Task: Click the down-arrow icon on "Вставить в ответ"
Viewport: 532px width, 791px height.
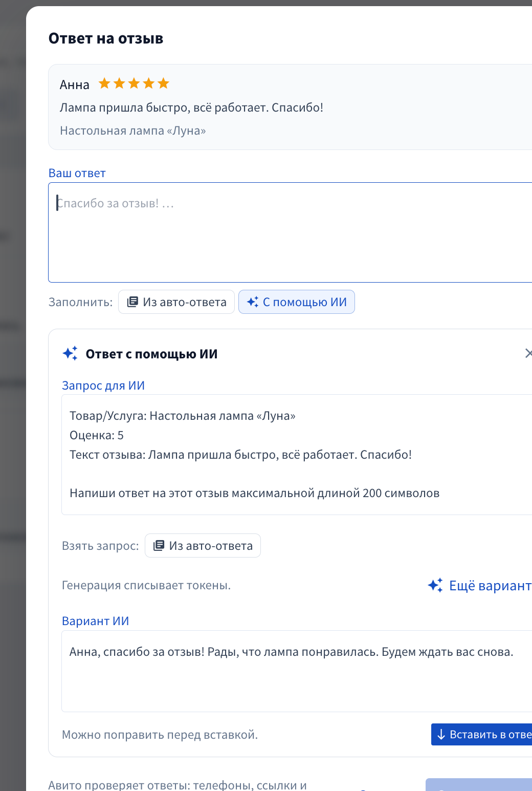Action: [x=441, y=735]
